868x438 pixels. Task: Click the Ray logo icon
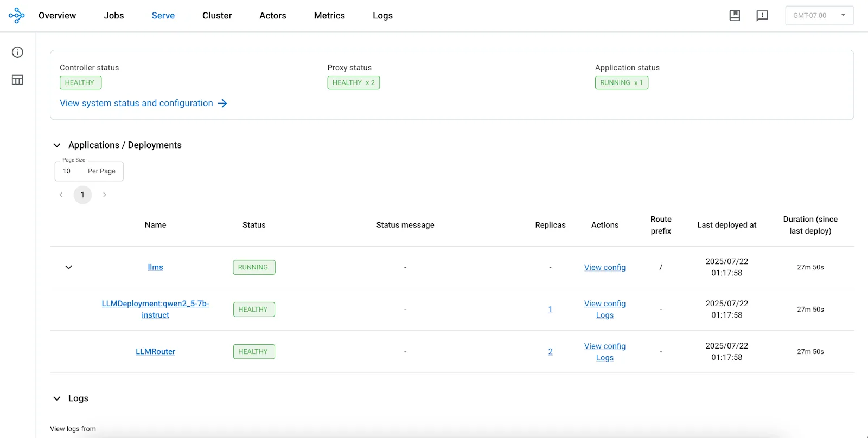click(16, 15)
